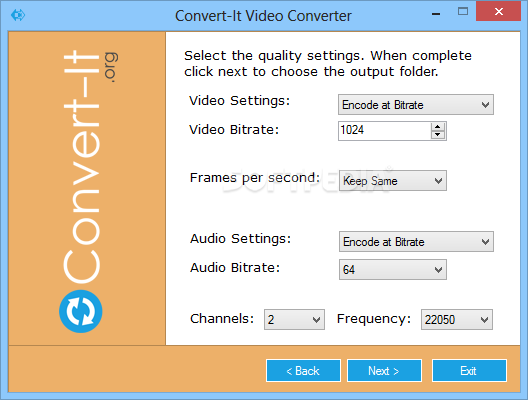The image size is (528, 400).
Task: Click the Convert-It Video Converter window title
Action: pos(263,16)
